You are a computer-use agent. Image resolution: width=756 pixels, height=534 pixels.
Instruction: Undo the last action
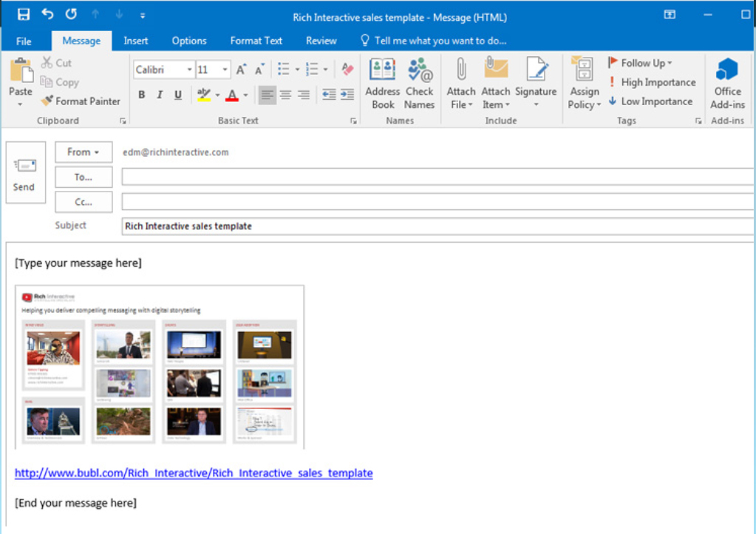(x=47, y=15)
